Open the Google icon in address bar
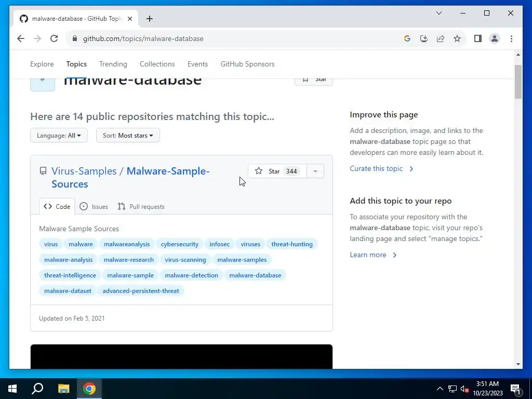Viewport: 532px width, 399px height. coord(407,38)
